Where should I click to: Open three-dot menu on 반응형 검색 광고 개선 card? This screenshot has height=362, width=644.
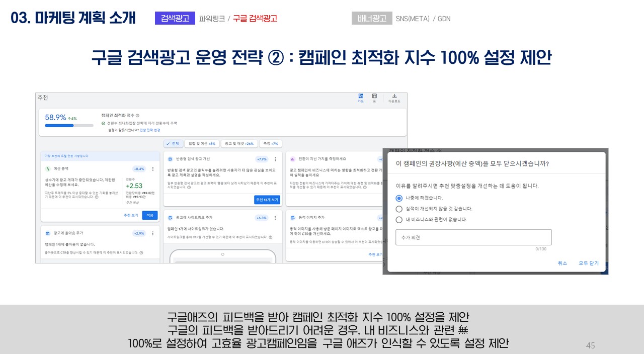click(275, 159)
